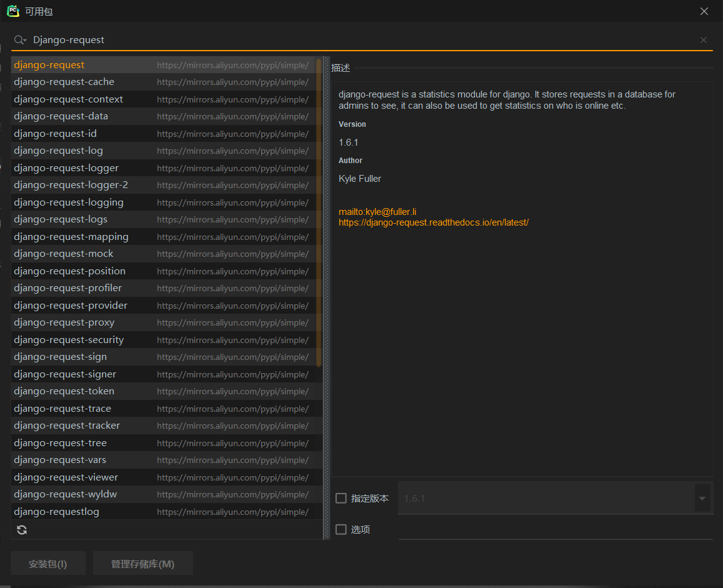The width and height of the screenshot is (723, 588).
Task: Clear the search field text
Action: (703, 40)
